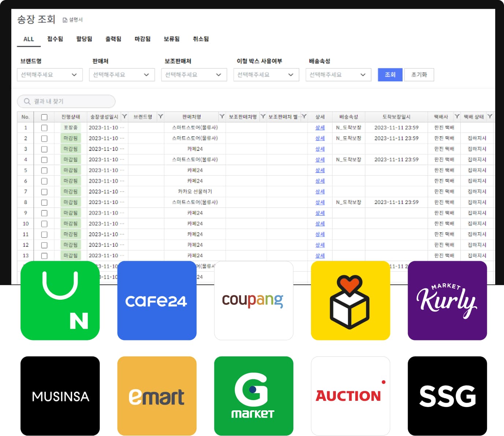The image size is (504, 436).
Task: Switch to the 할당됨 tab
Action: (84, 39)
